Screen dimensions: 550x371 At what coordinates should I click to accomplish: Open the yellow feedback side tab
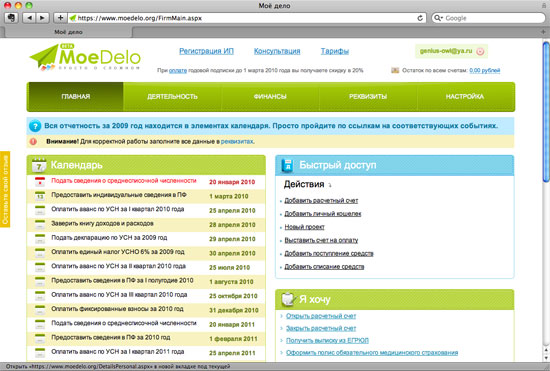tap(5, 189)
